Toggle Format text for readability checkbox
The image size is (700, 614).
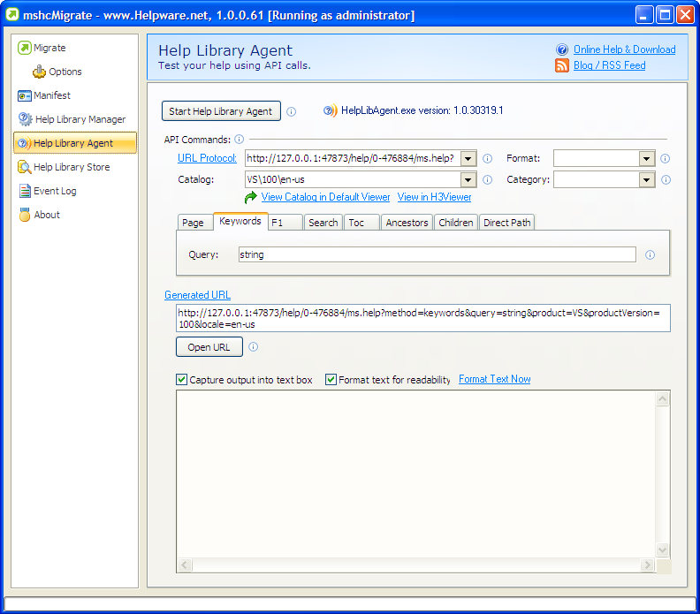(331, 380)
